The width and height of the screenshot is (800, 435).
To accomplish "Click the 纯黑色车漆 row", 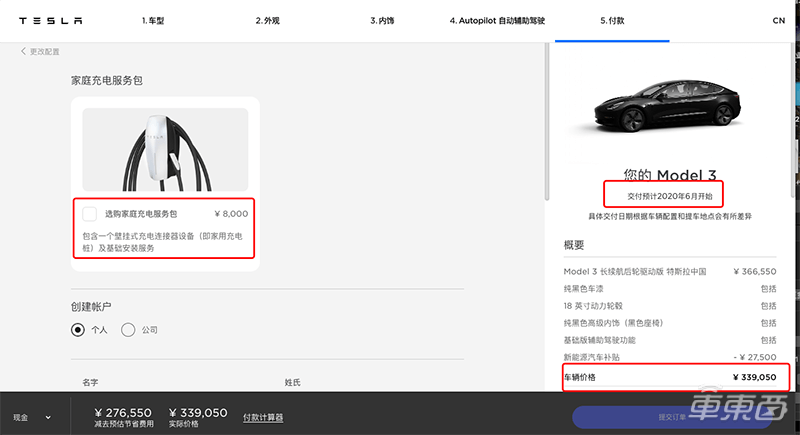I will pos(670,289).
